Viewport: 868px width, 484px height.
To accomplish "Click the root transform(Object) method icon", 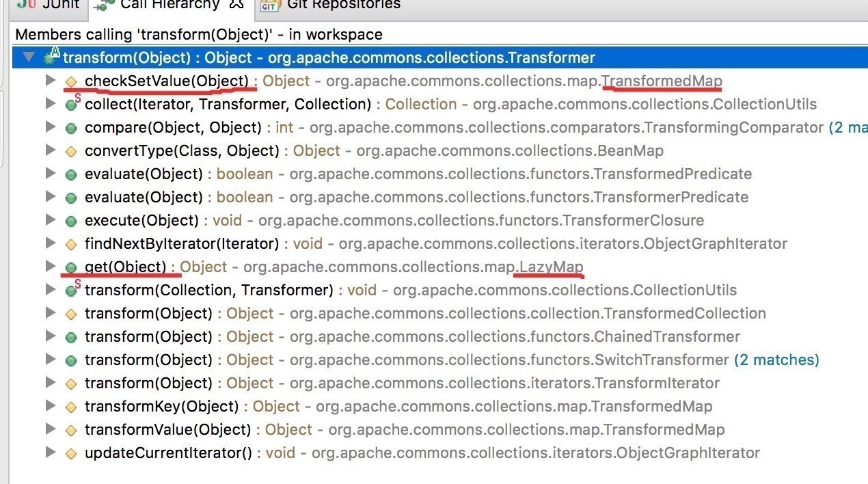I will pos(52,57).
